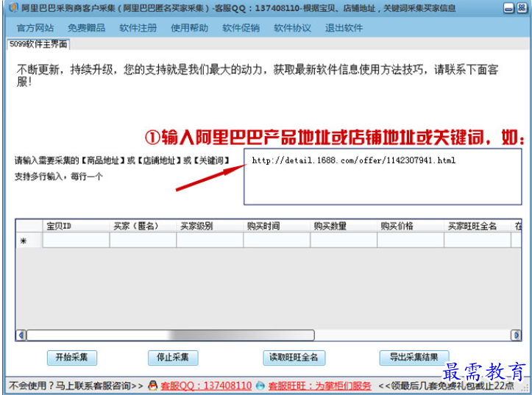Click the 导出采集结果 button

click(414, 357)
